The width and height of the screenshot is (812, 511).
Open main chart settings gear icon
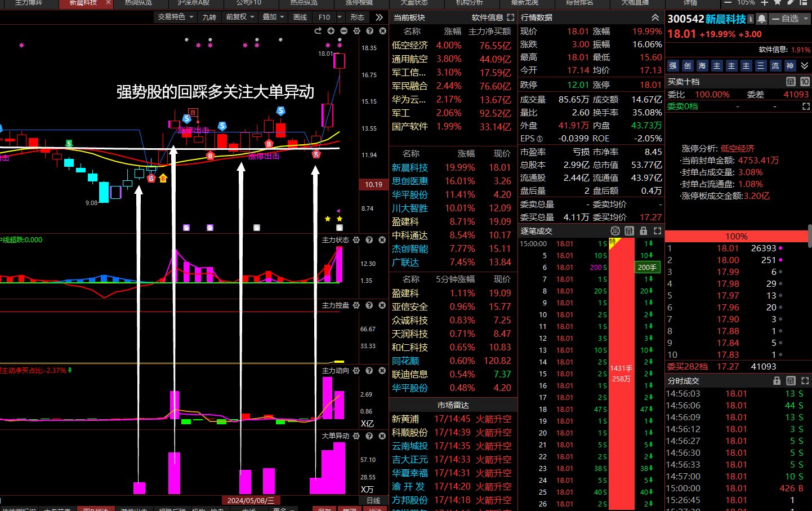click(x=356, y=31)
